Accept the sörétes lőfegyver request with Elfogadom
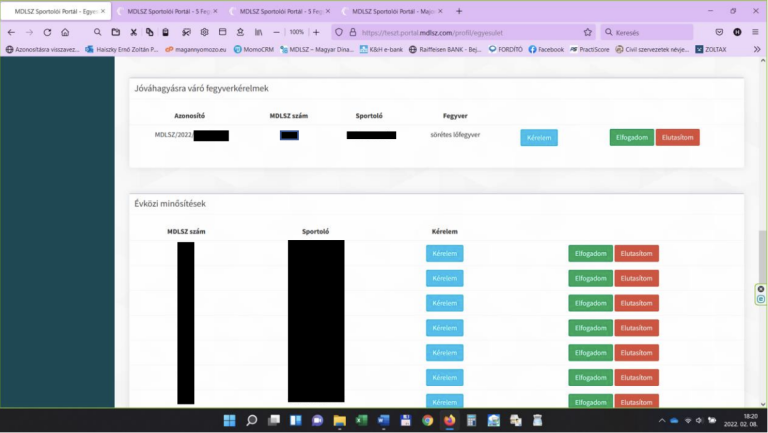768x433 pixels. tap(631, 138)
